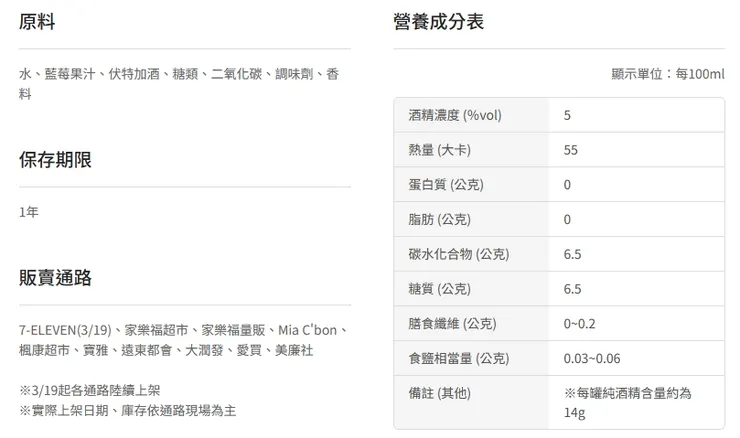
Task: Click the 酒精濃度 (%vol) table row label
Action: pos(455,115)
